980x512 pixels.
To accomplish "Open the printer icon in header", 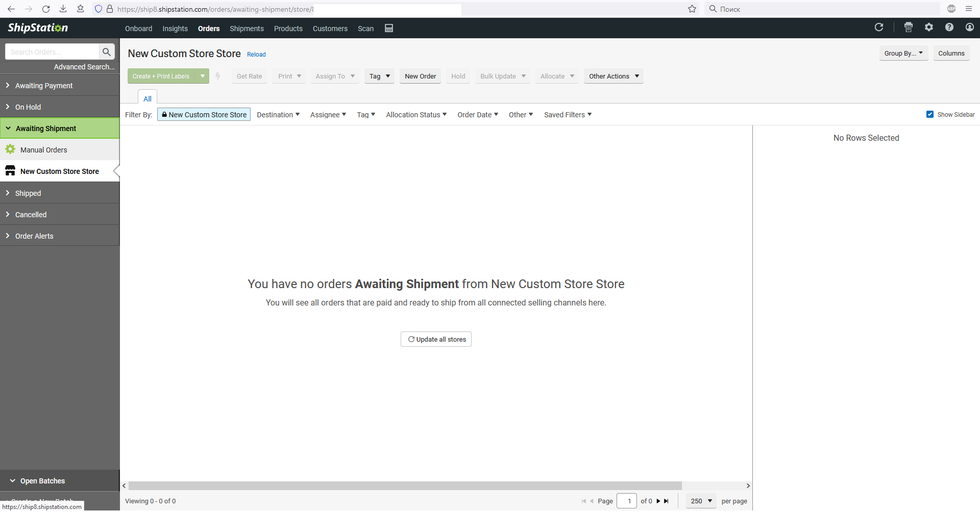I will coord(909,28).
